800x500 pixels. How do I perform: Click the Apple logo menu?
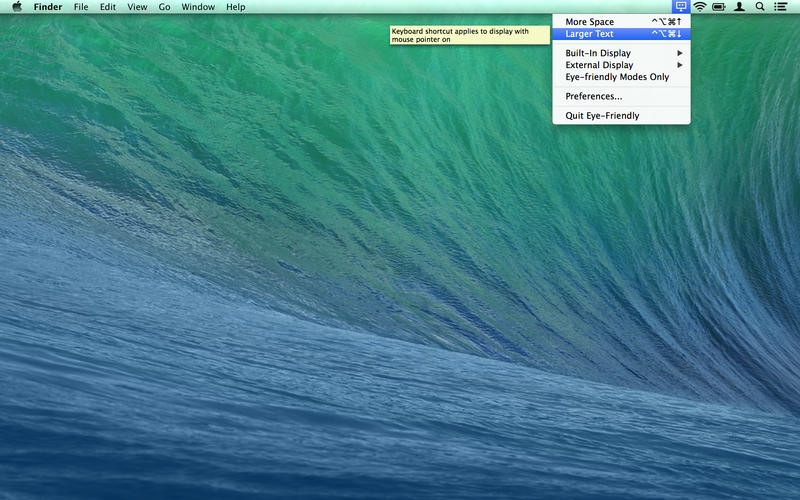(16, 7)
